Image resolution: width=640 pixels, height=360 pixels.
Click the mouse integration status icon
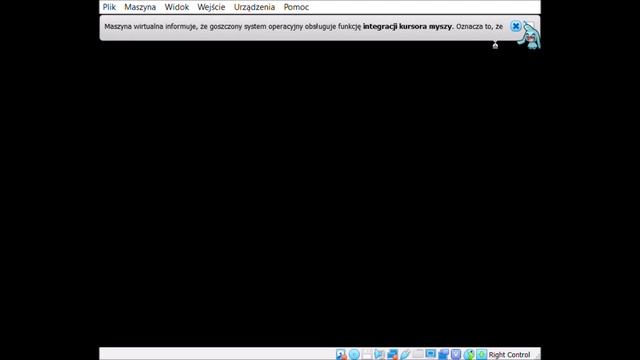469,354
